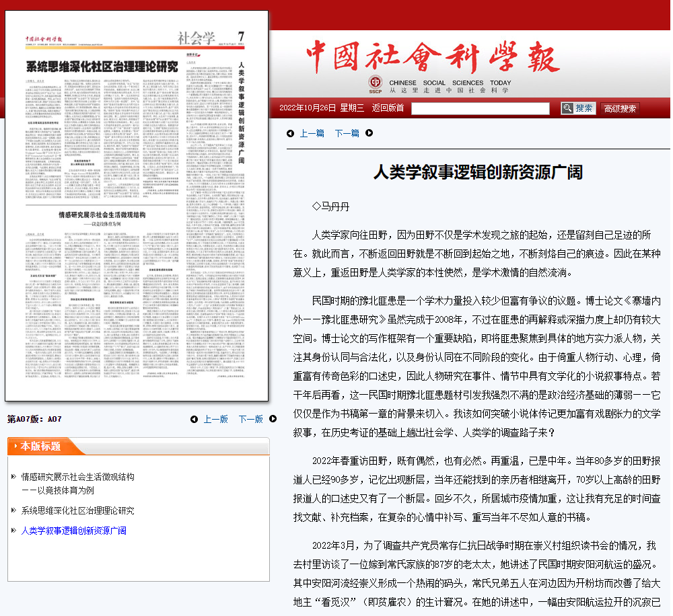Open 系统思维深化社区治理理论研究 from the title list
Screen dimensions: 673x616
[77, 510]
